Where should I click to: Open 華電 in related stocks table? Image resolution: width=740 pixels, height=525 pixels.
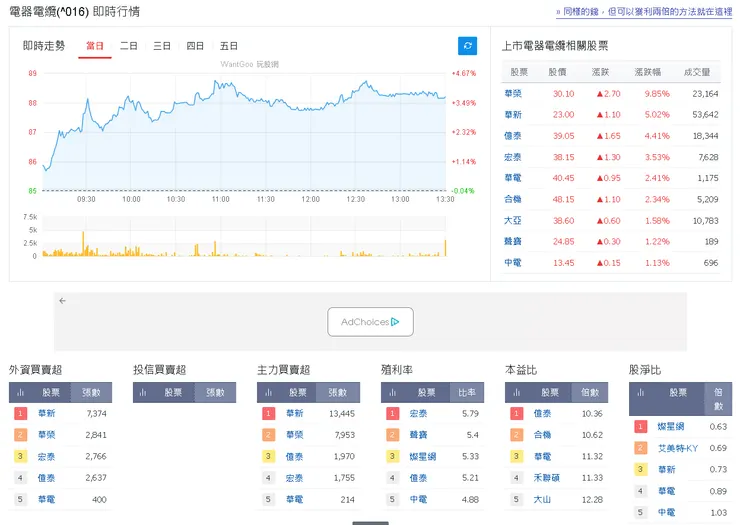[x=513, y=178]
